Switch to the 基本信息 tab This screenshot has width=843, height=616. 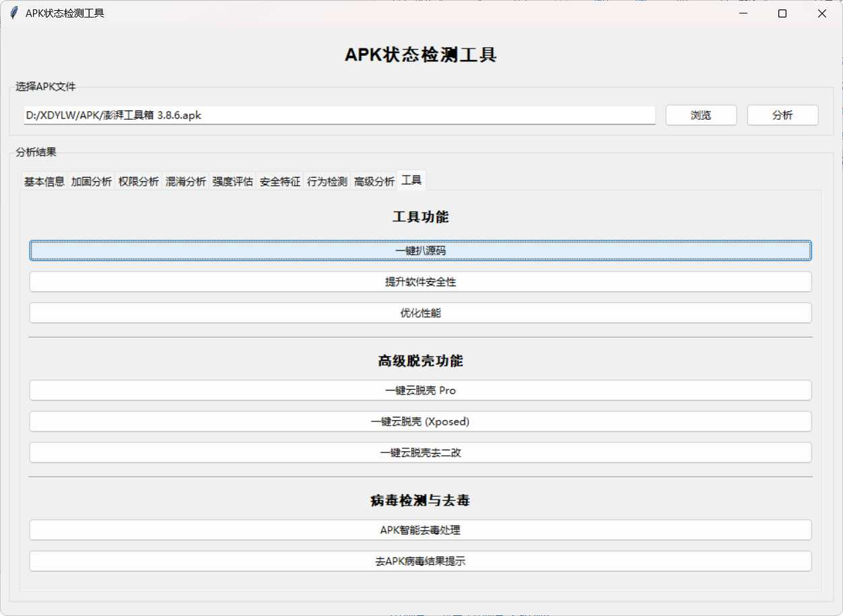(x=43, y=180)
